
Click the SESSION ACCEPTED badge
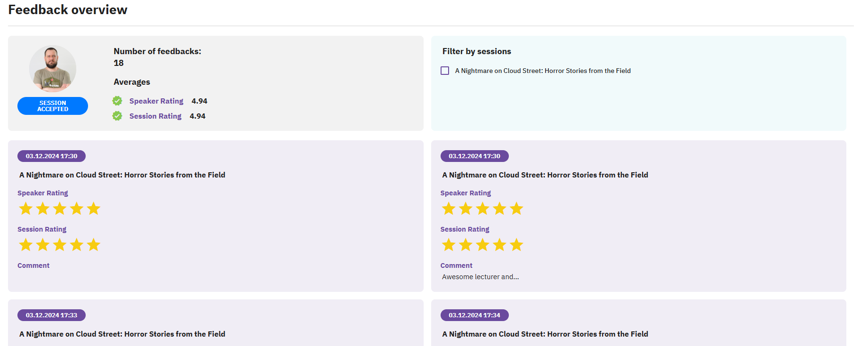pos(53,106)
